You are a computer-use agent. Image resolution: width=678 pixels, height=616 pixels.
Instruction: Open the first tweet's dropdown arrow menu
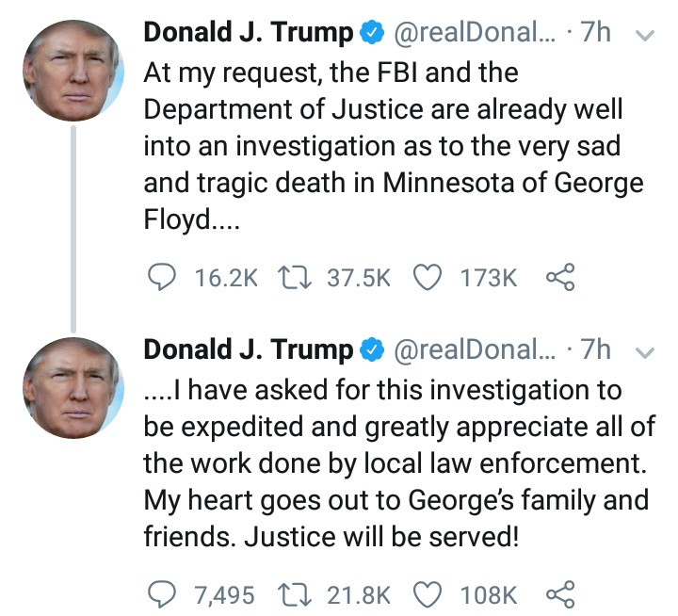point(645,35)
